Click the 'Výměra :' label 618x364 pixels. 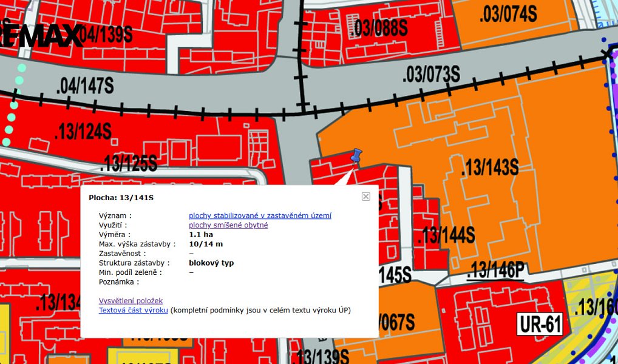[115, 234]
